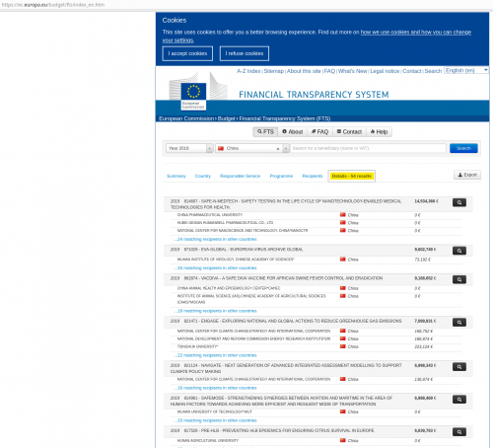The width and height of the screenshot is (493, 448).
Task: Open Legal notice link
Action: pyautogui.click(x=385, y=71)
